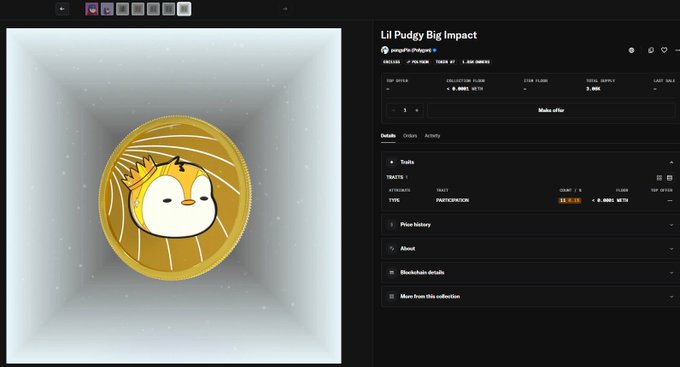Open the globe website icon

point(631,50)
